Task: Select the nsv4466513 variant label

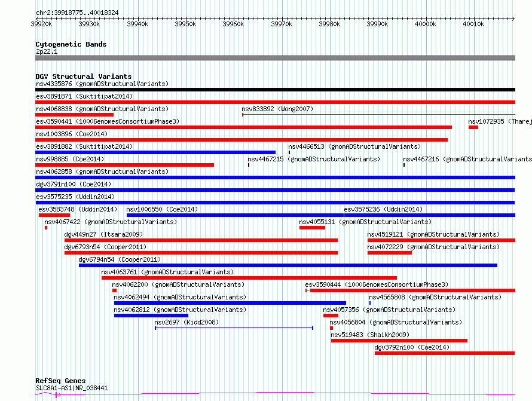Action: (x=354, y=146)
